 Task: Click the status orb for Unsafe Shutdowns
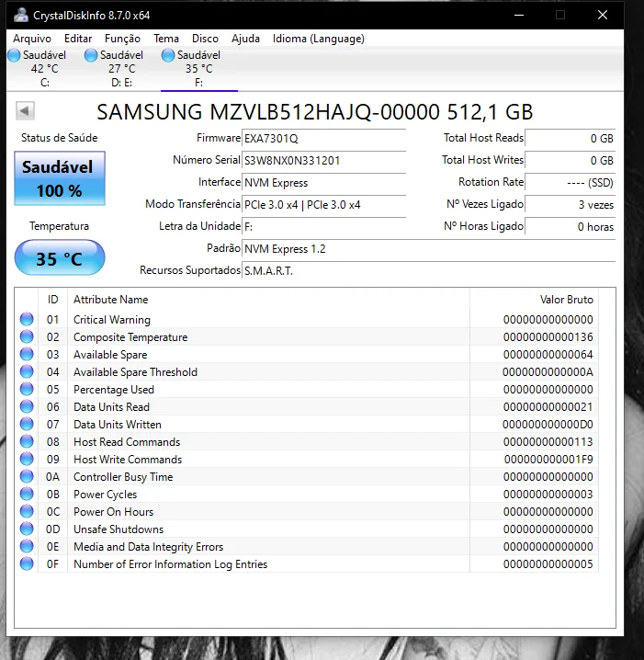click(x=27, y=529)
